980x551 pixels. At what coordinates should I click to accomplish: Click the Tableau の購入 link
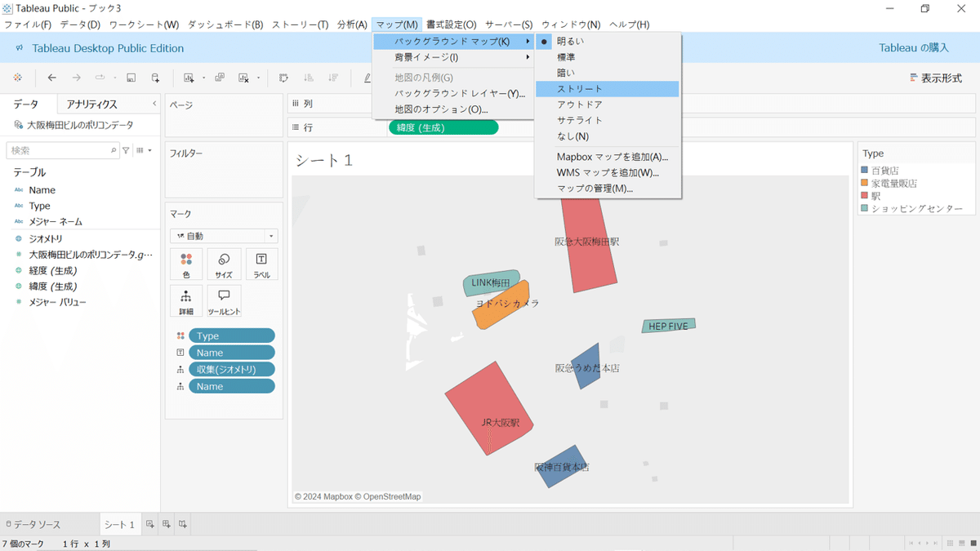pos(914,47)
